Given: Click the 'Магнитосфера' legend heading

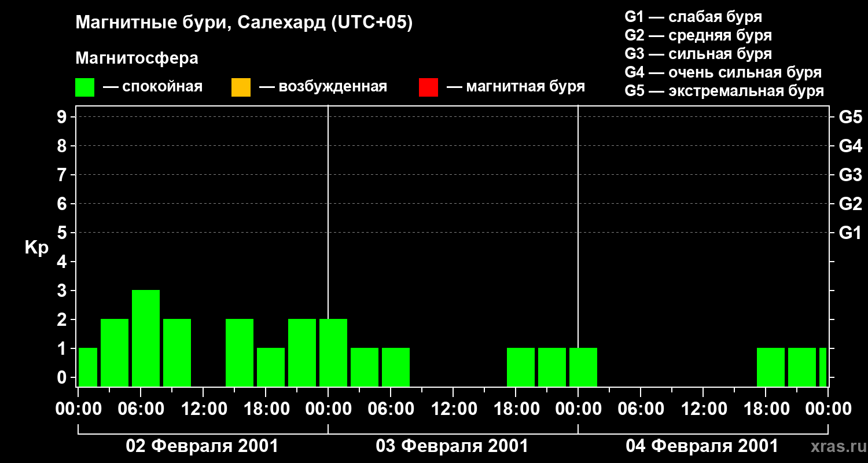Looking at the screenshot, I should (x=137, y=58).
